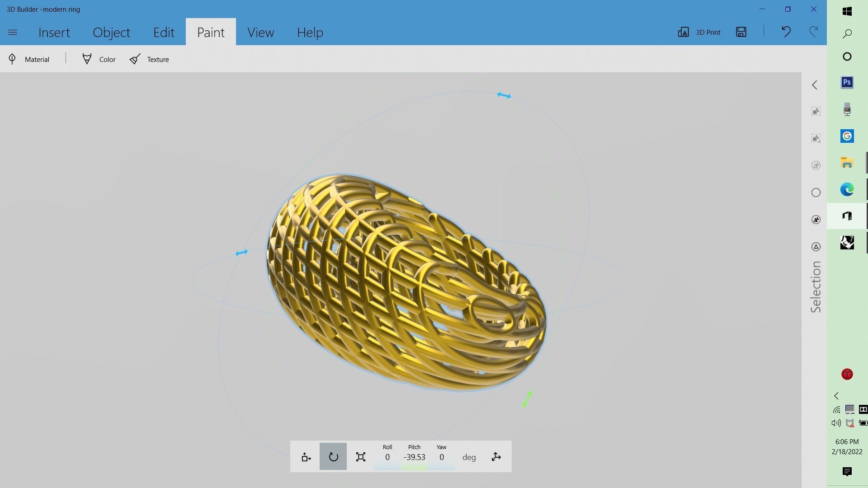Click the ungroup icon with small x
Image resolution: width=868 pixels, height=488 pixels.
[816, 138]
